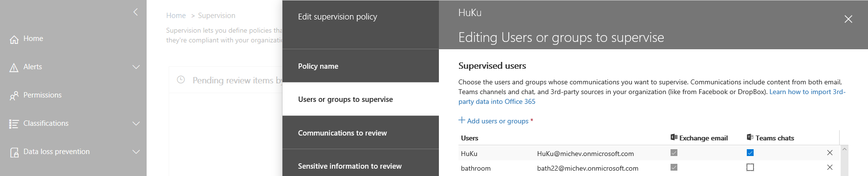The height and width of the screenshot is (176, 868).
Task: Select Users or groups to supervise step
Action: point(361,99)
